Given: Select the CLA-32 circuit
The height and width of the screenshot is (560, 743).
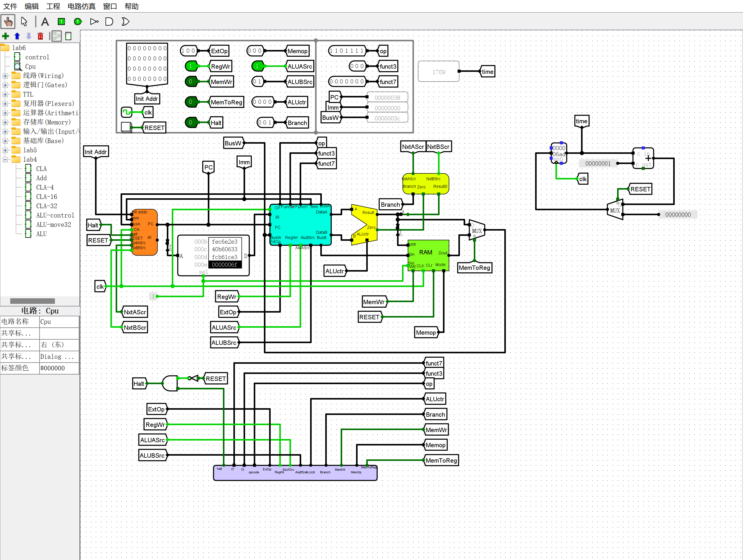Looking at the screenshot, I should (46, 206).
